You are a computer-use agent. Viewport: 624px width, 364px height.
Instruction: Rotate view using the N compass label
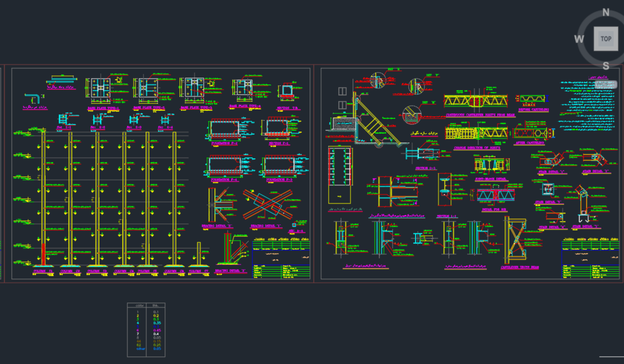[606, 12]
